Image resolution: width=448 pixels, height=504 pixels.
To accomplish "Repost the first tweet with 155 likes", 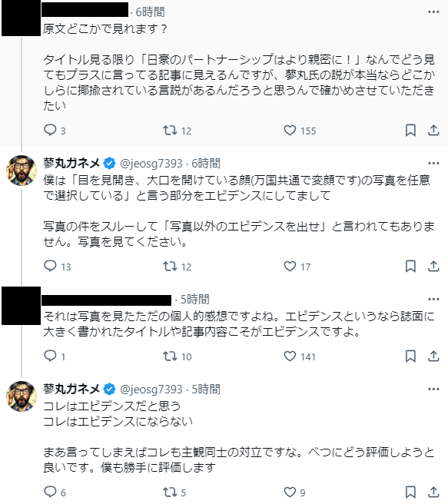I will tap(177, 130).
